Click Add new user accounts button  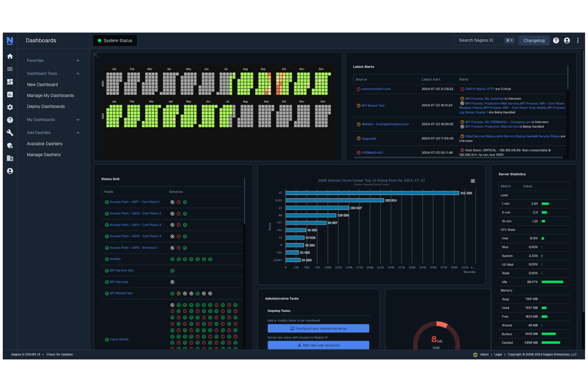tap(318, 345)
